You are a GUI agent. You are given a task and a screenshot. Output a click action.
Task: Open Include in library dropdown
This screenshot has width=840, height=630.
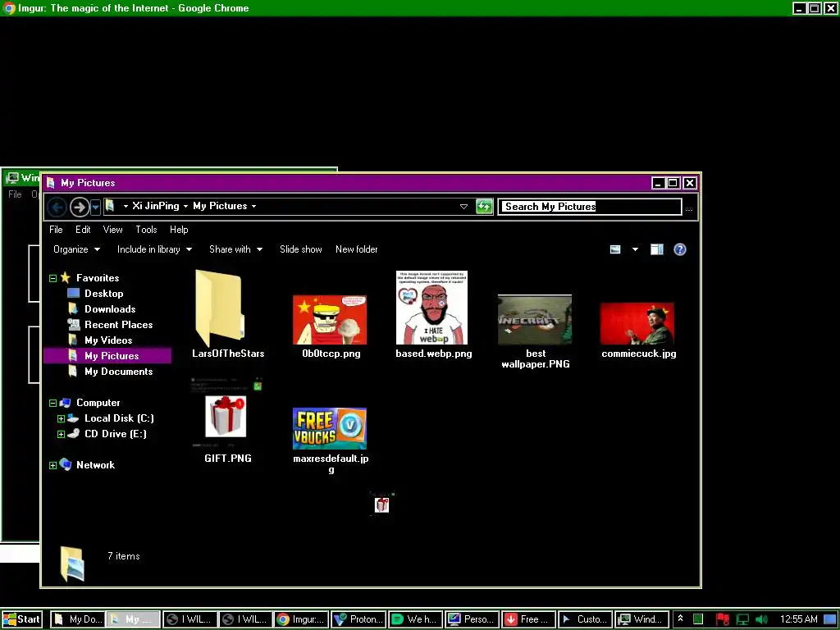pos(154,249)
